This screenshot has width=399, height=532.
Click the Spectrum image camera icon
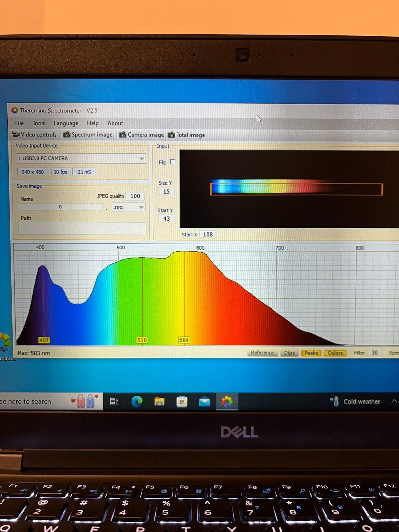pyautogui.click(x=67, y=135)
